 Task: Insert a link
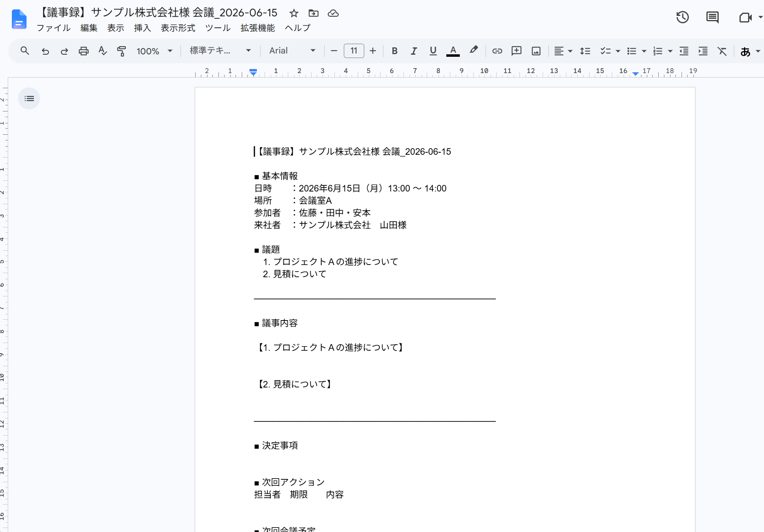(497, 51)
